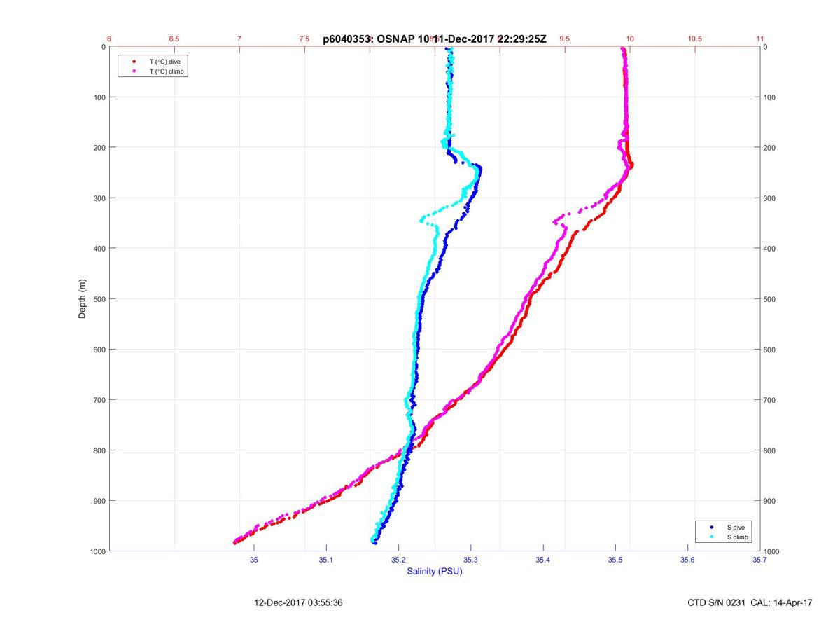
Task: Click left depth axis label 200
Action: (x=99, y=148)
